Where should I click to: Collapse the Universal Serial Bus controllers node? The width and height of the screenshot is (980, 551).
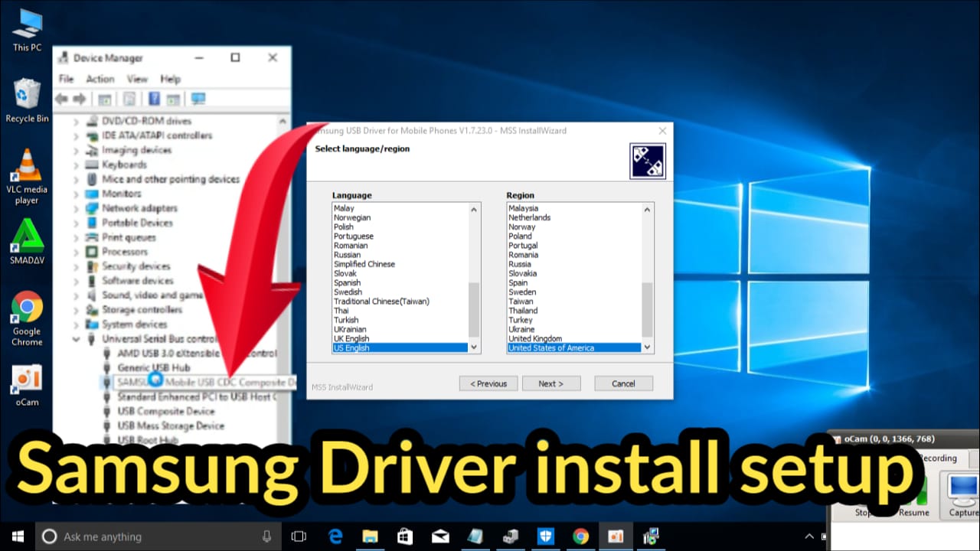tap(76, 339)
